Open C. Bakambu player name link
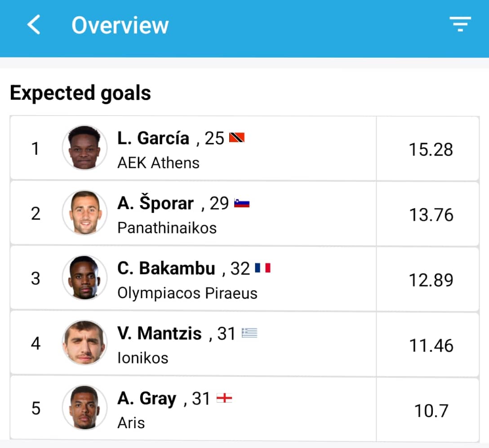The height and width of the screenshot is (448, 489). click(166, 269)
